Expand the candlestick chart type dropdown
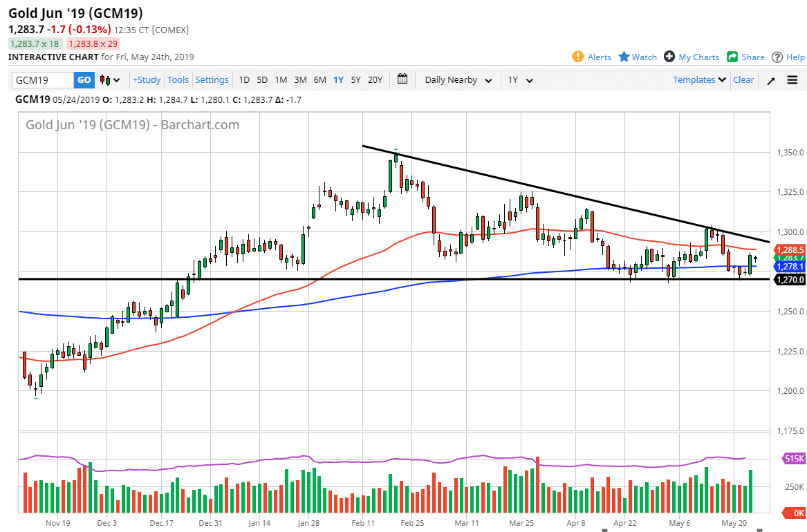The height and width of the screenshot is (532, 807). click(x=110, y=80)
